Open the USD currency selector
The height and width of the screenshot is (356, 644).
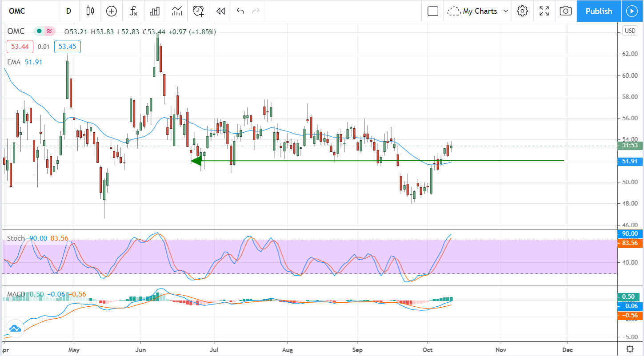pos(630,31)
